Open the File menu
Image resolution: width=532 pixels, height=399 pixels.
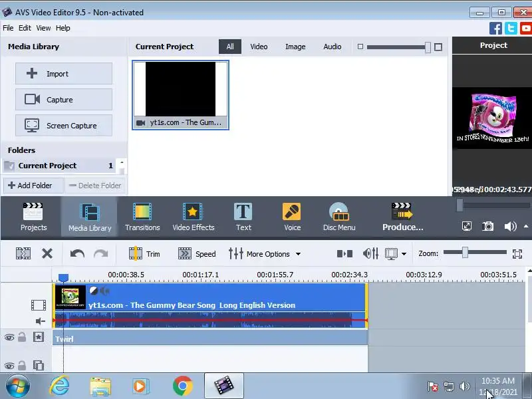click(x=8, y=28)
